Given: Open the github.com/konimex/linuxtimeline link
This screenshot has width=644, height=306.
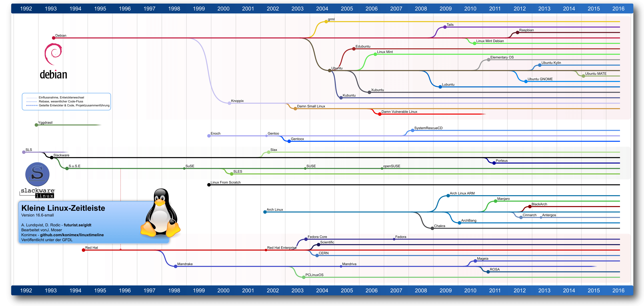Looking at the screenshot, I should [x=72, y=235].
